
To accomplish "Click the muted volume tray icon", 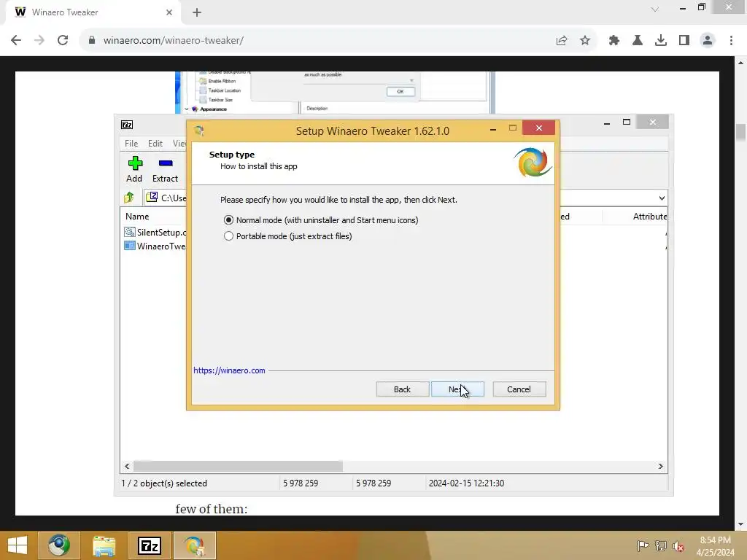I will click(x=678, y=545).
